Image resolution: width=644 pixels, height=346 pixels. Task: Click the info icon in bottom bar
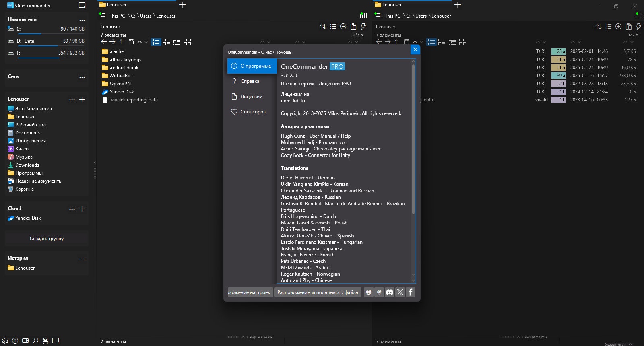15,340
